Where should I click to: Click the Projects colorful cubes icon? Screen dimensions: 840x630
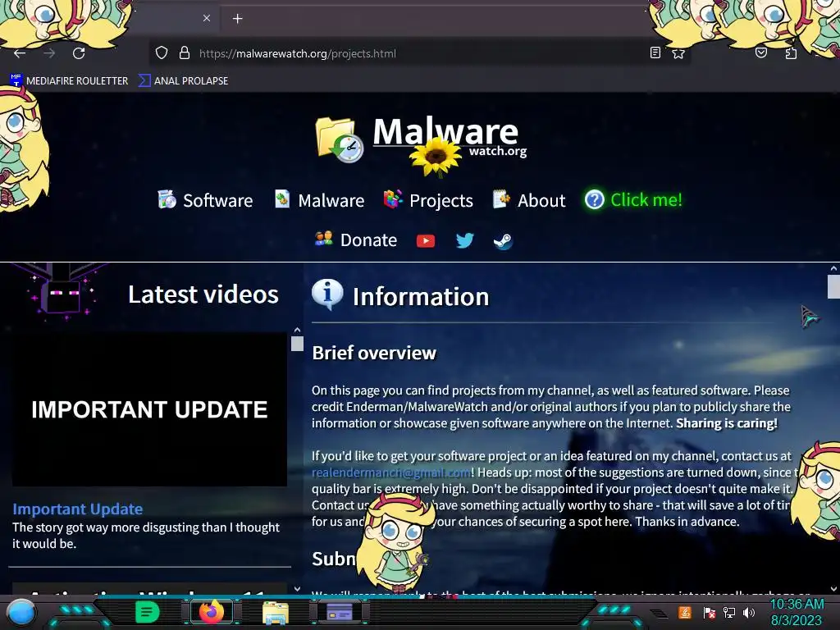393,199
